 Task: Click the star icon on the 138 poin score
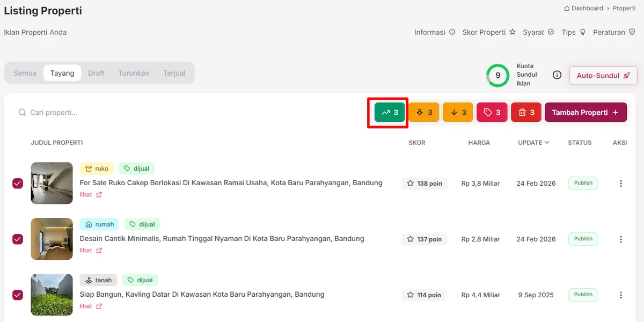411,184
